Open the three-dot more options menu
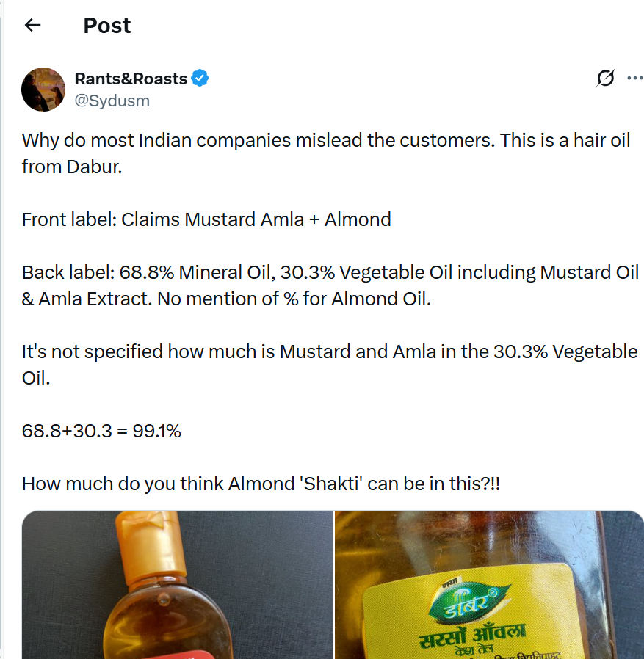644x659 pixels. click(634, 78)
